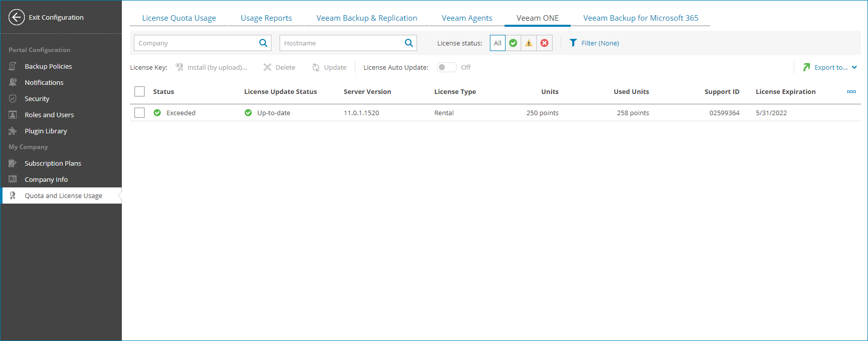The image size is (868, 341).
Task: Switch to Usage Reports tab
Action: [266, 18]
